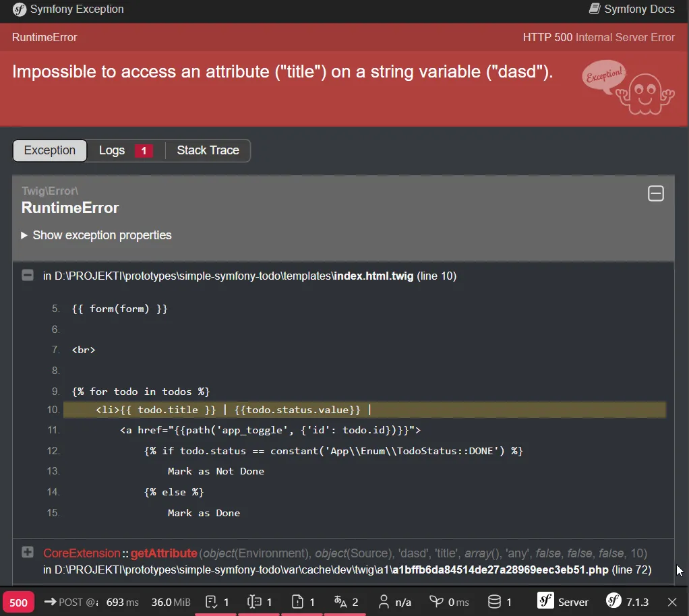Collapse the RuntimeError exception block

pos(655,193)
